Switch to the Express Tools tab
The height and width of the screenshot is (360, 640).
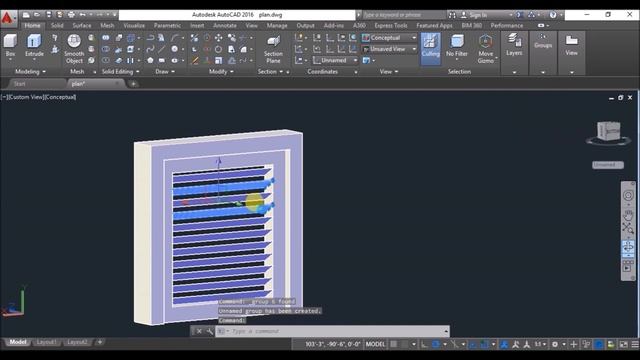click(x=391, y=25)
